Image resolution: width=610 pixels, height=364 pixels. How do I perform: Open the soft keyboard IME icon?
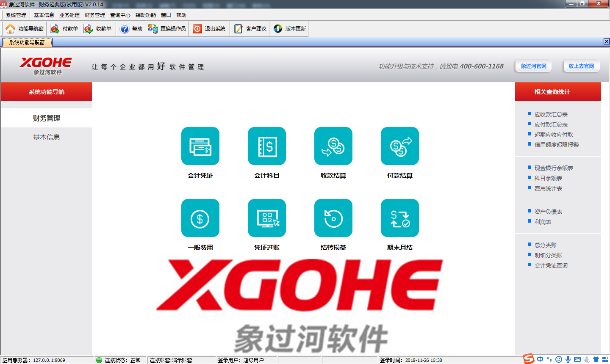[x=577, y=359]
